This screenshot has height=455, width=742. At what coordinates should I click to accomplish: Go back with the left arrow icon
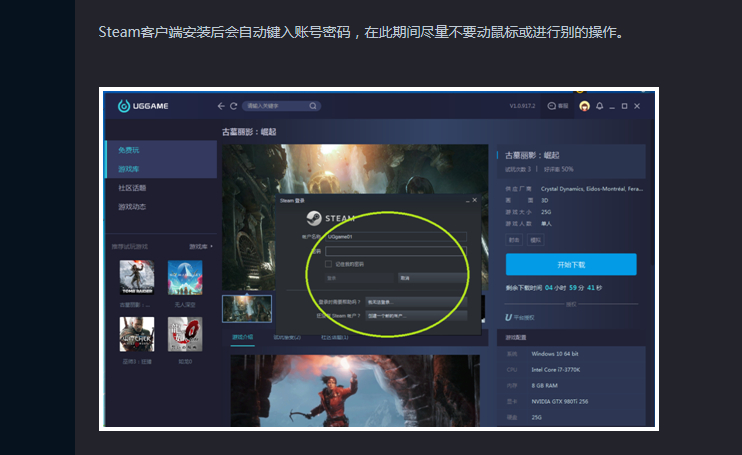pyautogui.click(x=221, y=106)
